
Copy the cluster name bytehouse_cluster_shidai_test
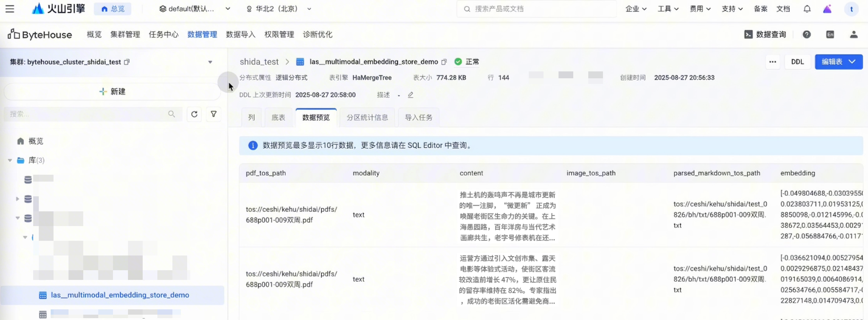pos(127,62)
